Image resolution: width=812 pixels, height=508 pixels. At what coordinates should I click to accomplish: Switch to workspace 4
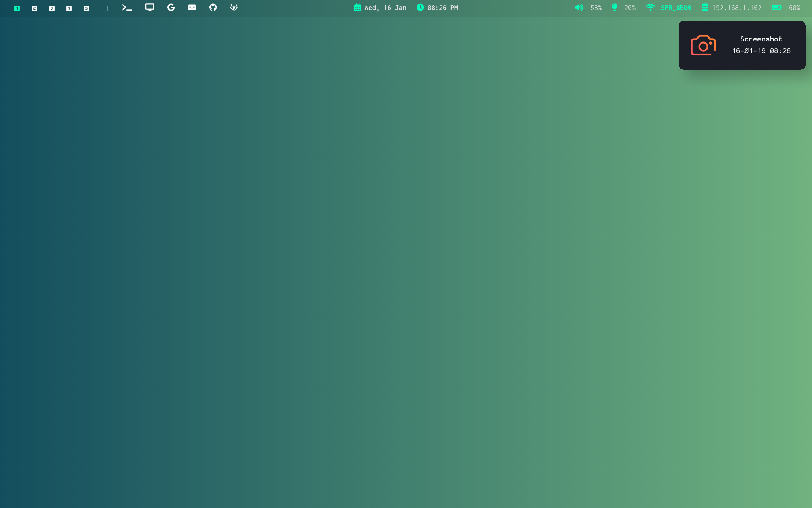click(69, 8)
